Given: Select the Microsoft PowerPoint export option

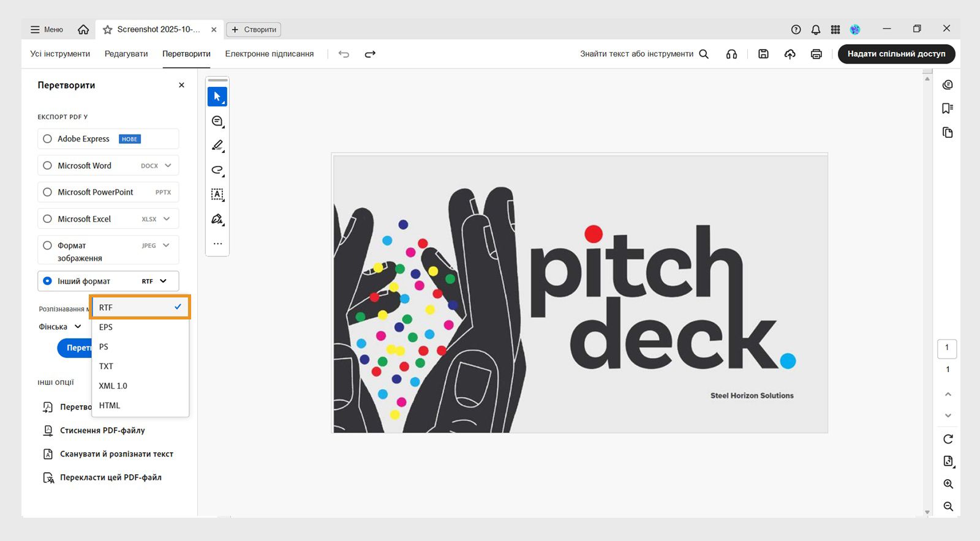Looking at the screenshot, I should pyautogui.click(x=108, y=192).
